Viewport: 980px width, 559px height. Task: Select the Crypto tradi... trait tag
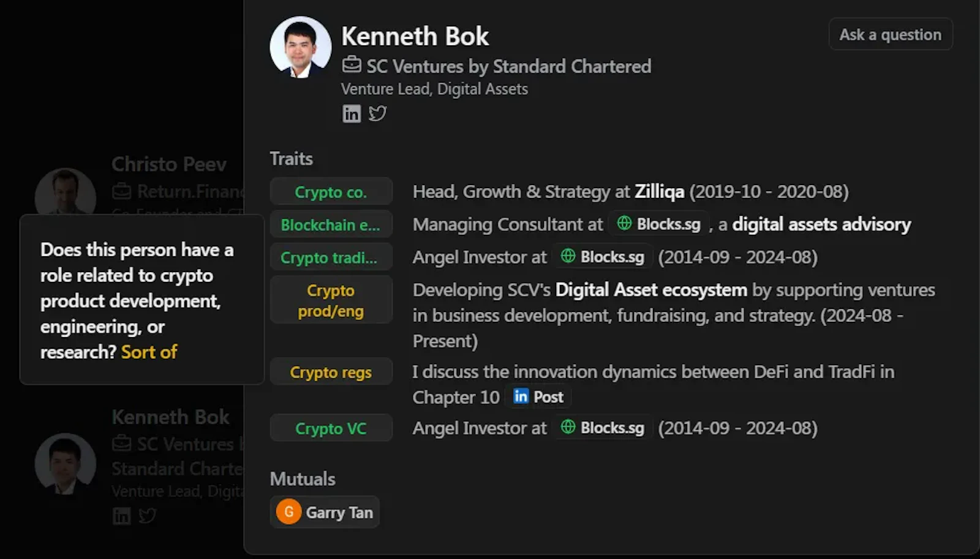coord(331,257)
